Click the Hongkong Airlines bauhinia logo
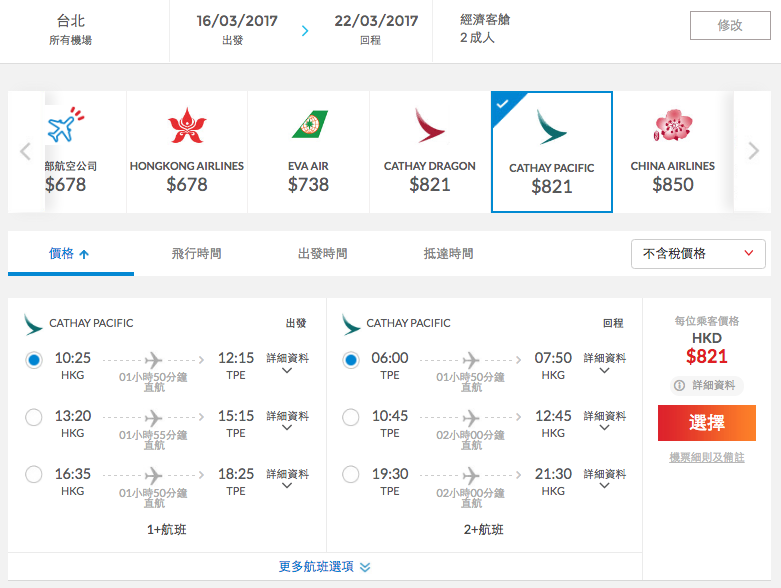The height and width of the screenshot is (588, 781). (187, 125)
